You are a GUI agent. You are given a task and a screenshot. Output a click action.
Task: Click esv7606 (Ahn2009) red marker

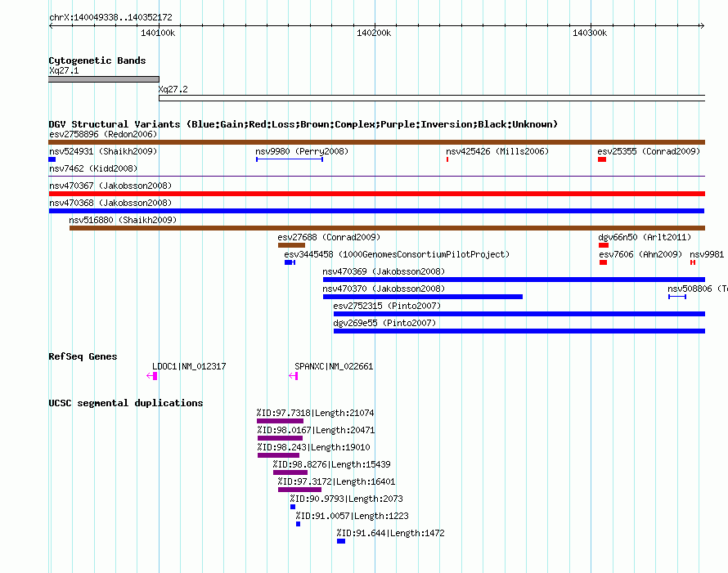[603, 262]
